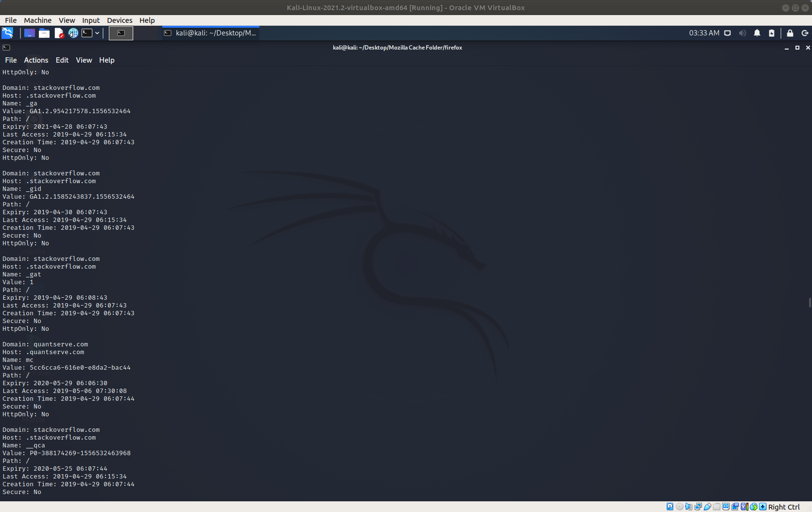Click the VirtualBox recording status icon
Viewport: 812px width, 512px height.
735,507
